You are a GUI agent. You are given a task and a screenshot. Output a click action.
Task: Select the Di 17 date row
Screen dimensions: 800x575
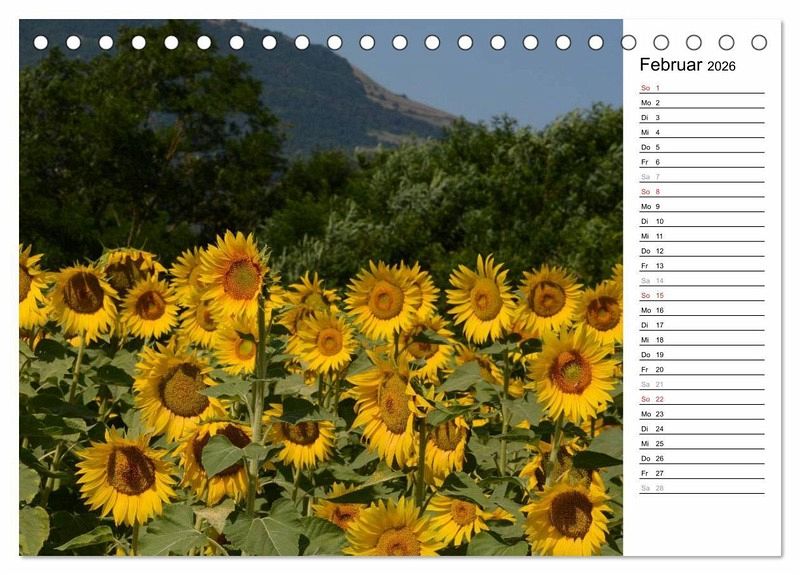701,325
